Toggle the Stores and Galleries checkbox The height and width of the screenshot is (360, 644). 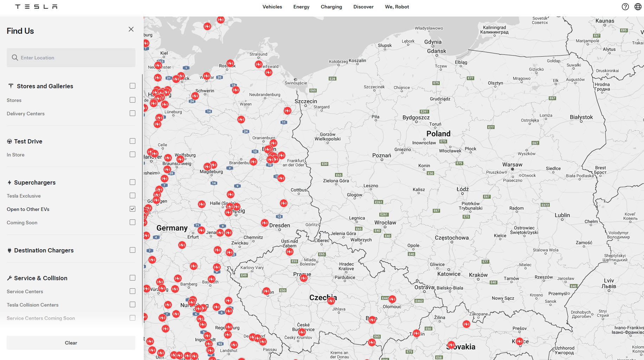(x=133, y=86)
